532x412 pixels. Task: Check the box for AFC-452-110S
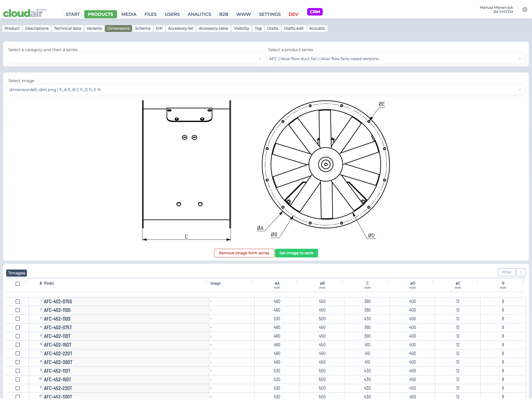point(18,319)
